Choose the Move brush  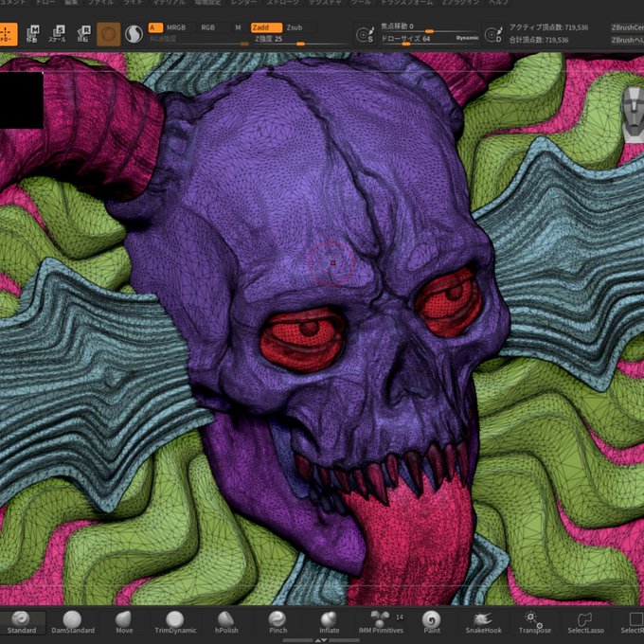click(x=124, y=621)
